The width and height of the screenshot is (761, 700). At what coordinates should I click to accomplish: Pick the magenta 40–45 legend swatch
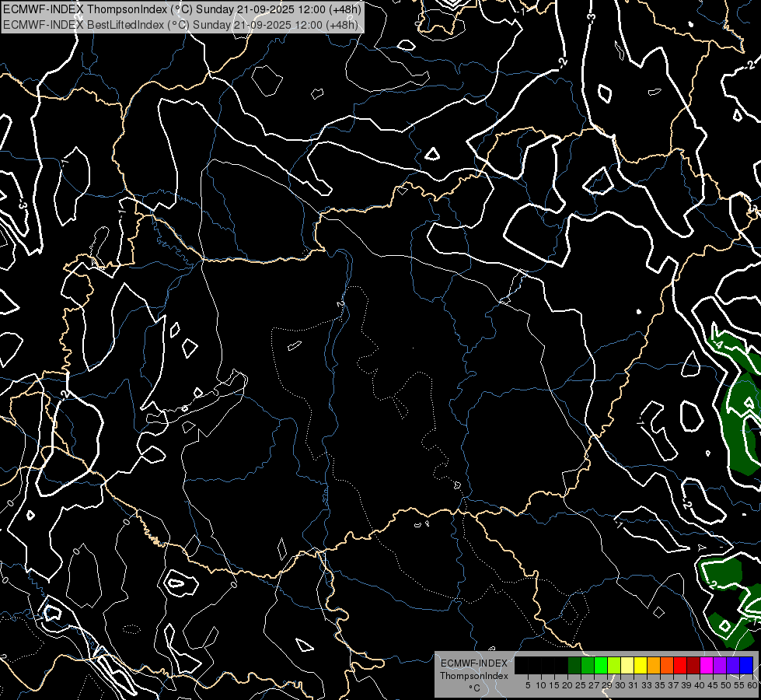pyautogui.click(x=706, y=665)
